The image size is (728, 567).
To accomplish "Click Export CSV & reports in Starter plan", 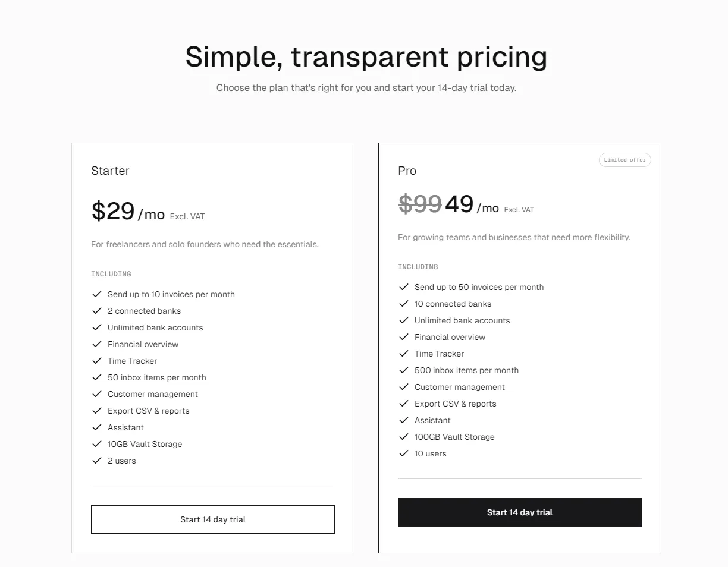I will click(x=149, y=411).
